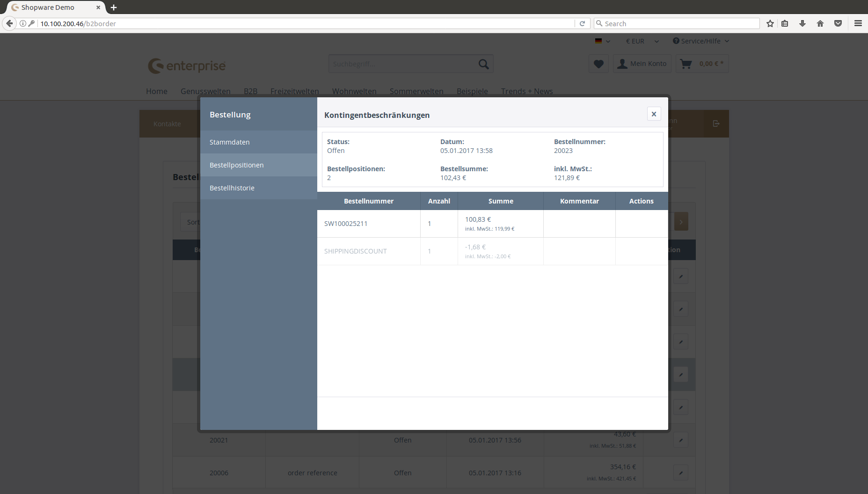Expand the language flag dropdown
This screenshot has width=868, height=494.
point(602,41)
